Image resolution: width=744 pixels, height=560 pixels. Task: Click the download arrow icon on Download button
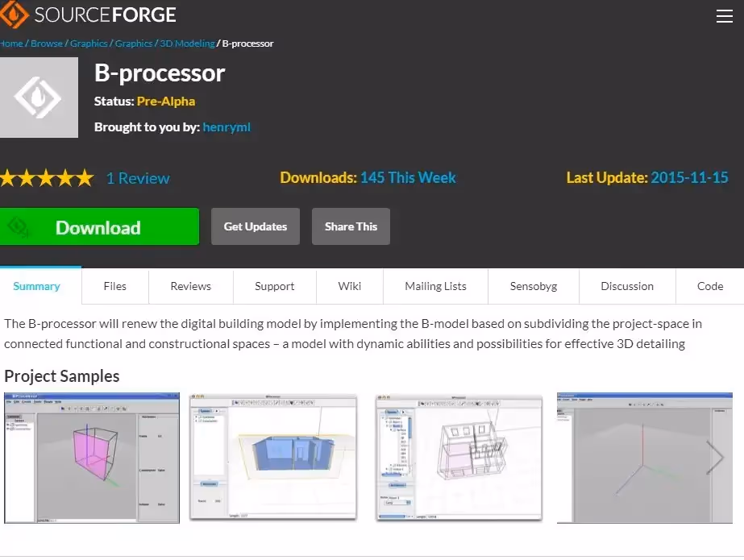18,227
